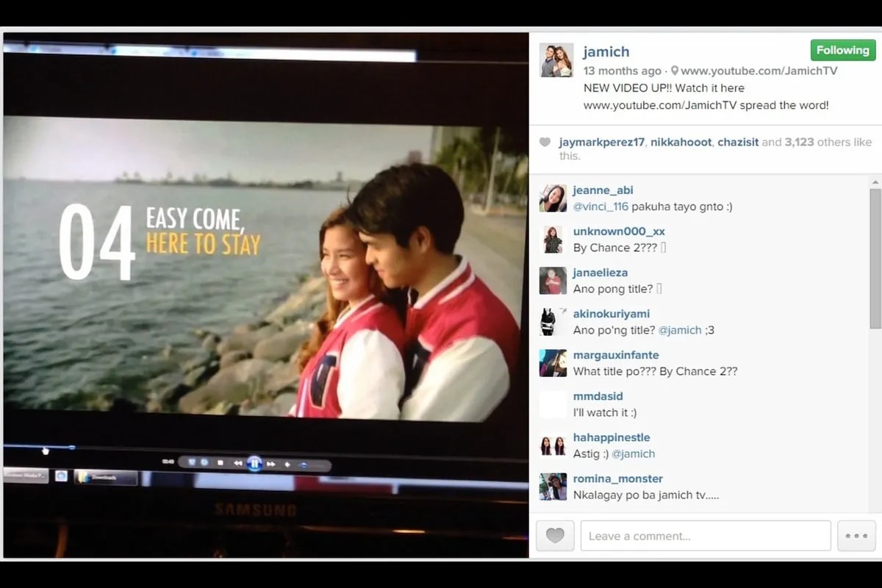Viewport: 882px width, 588px height.
Task: Like the post using the heart button
Action: click(x=555, y=536)
